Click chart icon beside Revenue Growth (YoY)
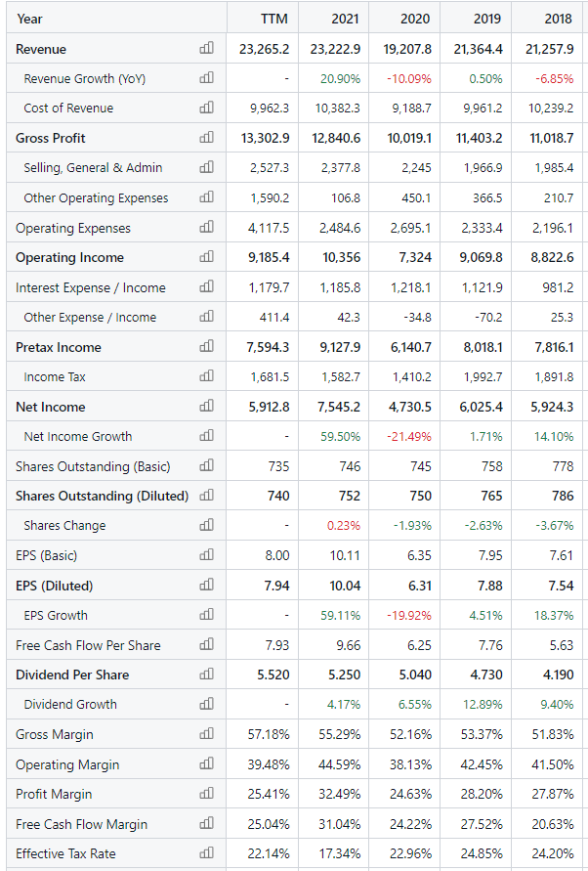 [206, 78]
